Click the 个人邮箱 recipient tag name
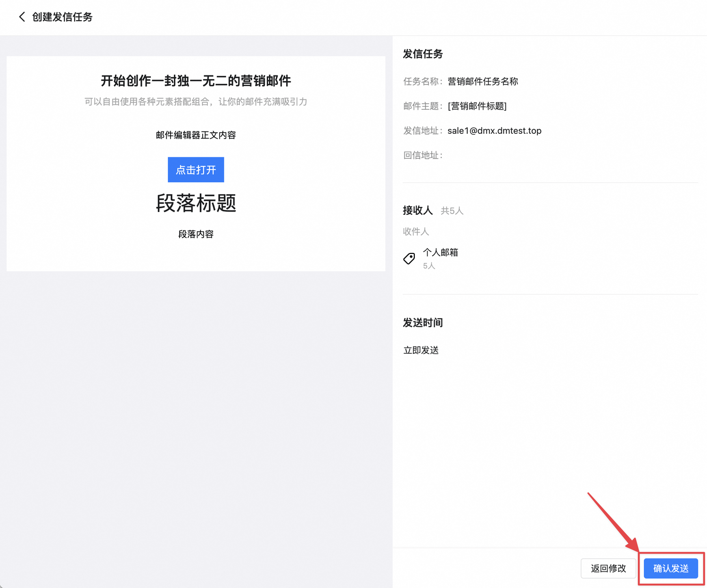The image size is (707, 588). [441, 253]
